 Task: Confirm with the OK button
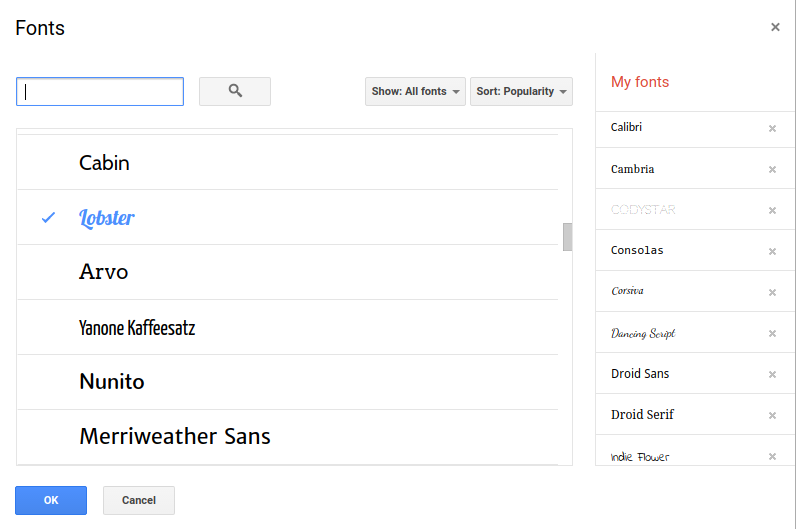51,500
